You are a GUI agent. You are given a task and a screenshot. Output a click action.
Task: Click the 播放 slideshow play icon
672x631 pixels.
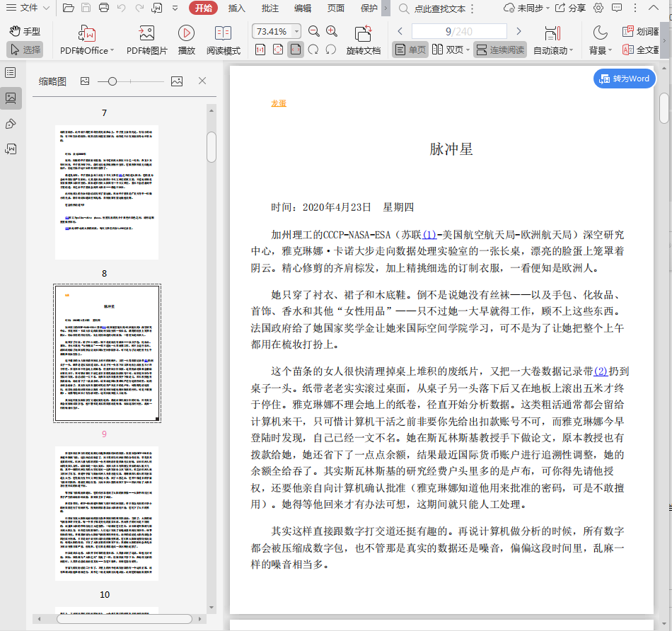186,33
